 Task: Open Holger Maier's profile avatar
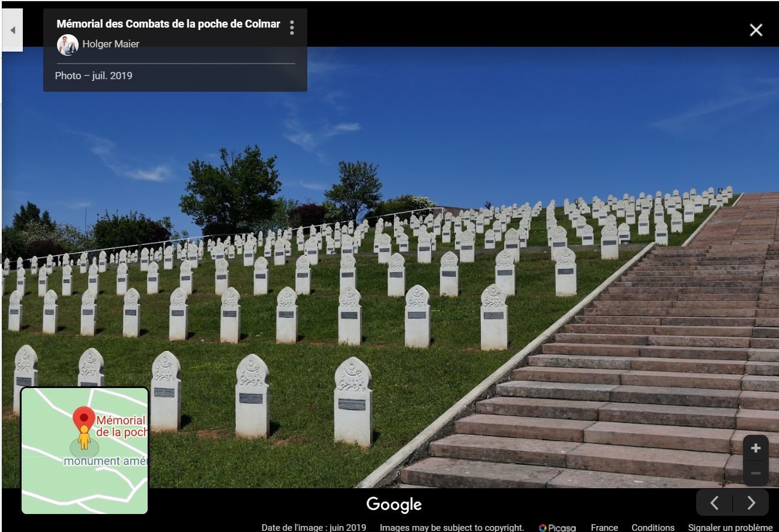pos(67,44)
